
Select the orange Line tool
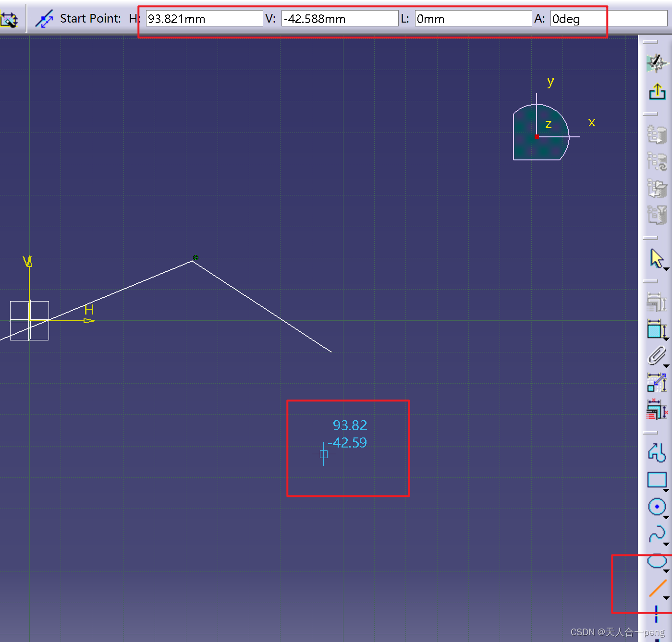click(658, 588)
